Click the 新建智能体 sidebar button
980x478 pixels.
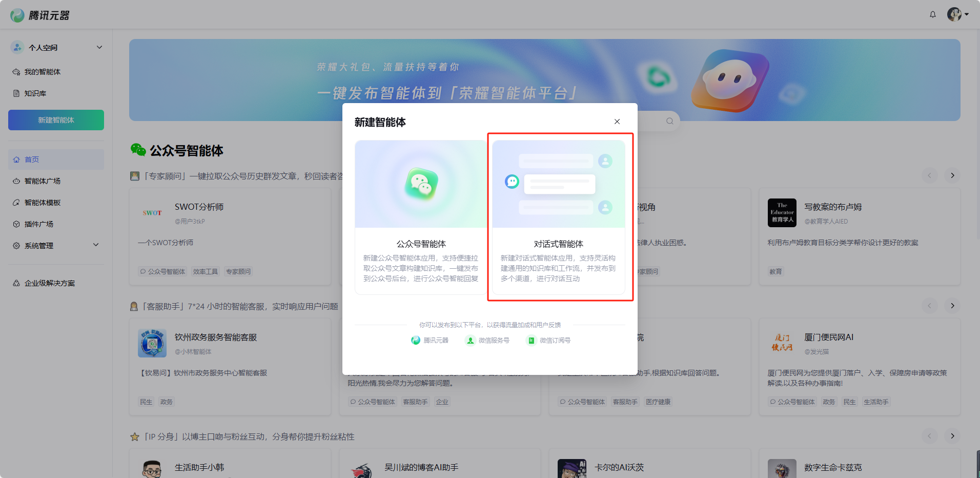[x=56, y=120]
